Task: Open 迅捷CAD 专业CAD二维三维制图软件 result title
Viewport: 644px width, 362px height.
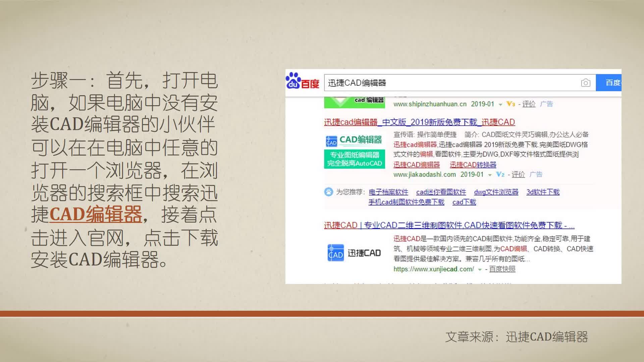Action: pyautogui.click(x=449, y=225)
